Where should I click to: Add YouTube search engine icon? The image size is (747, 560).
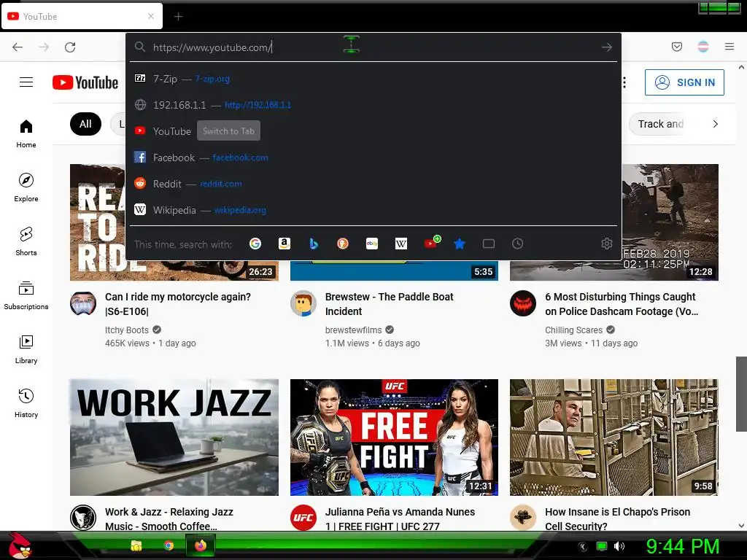pos(431,243)
